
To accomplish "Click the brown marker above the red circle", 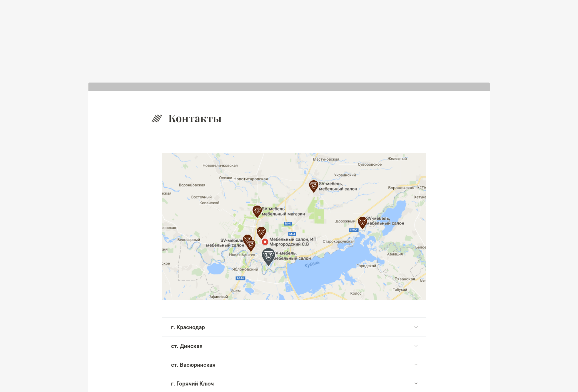I will 261,232.
